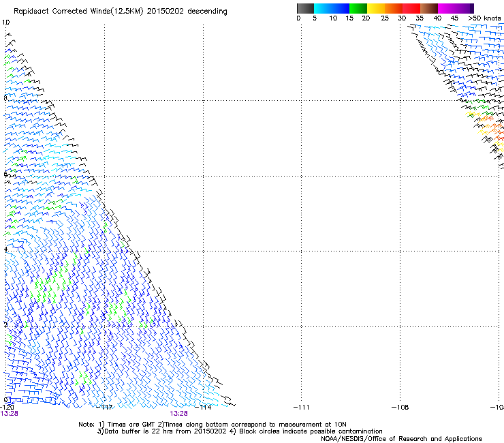Click the longitude axis label '-120'
This screenshot has height=443, width=504.
(7, 408)
